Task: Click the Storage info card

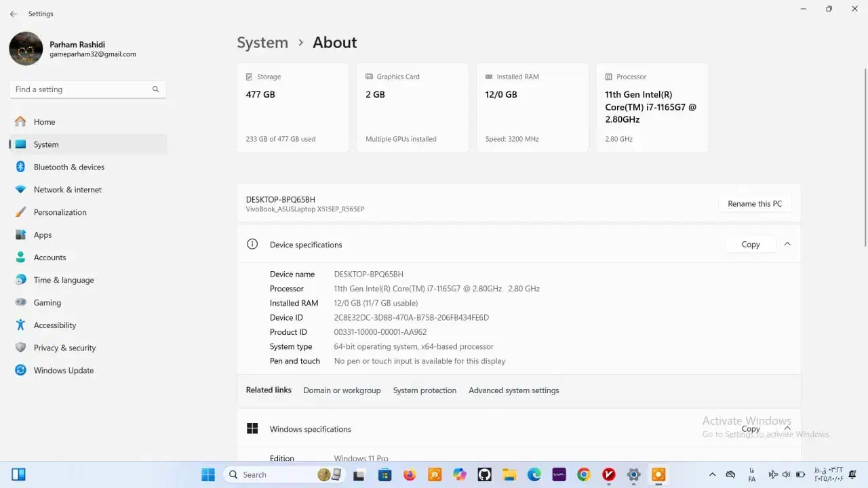Action: 292,107
